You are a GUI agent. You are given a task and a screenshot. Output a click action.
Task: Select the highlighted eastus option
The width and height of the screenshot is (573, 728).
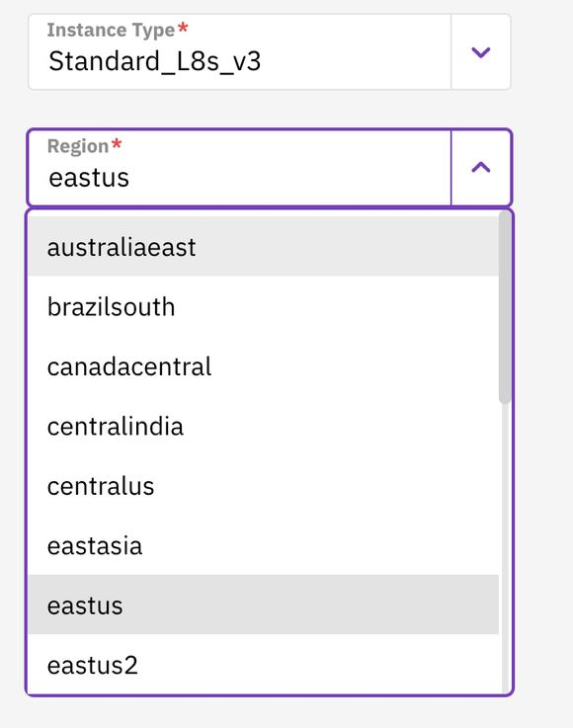point(263,605)
